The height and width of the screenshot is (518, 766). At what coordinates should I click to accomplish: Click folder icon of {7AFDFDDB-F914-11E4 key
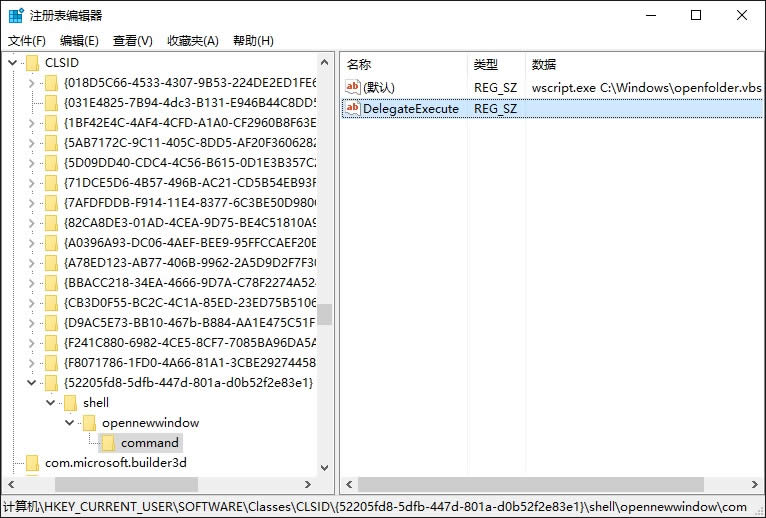coord(51,203)
